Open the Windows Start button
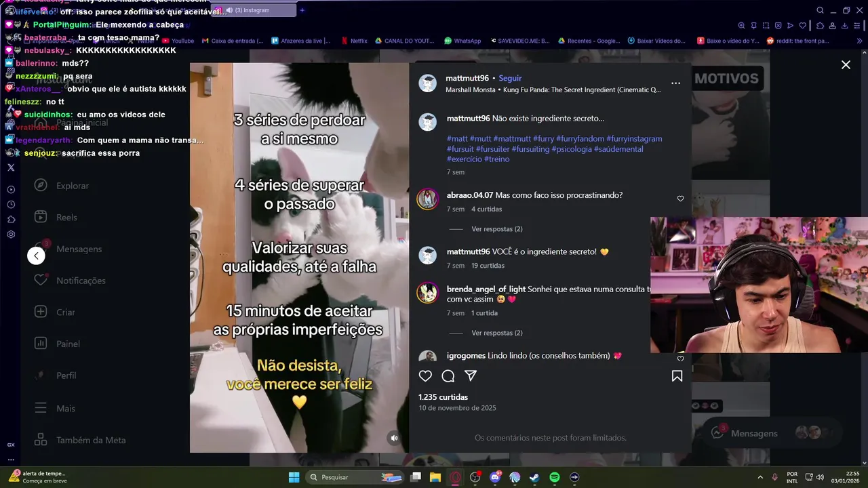This screenshot has width=868, height=488. pyautogui.click(x=294, y=477)
